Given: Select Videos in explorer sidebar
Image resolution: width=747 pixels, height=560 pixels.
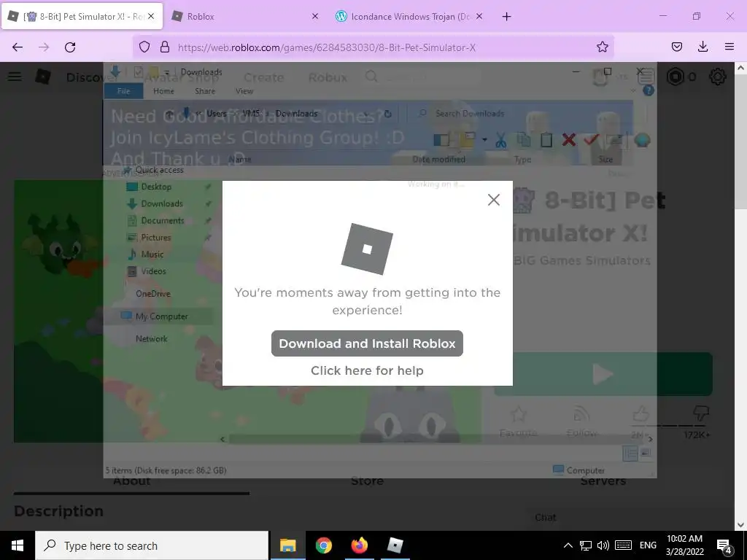Looking at the screenshot, I should (153, 271).
